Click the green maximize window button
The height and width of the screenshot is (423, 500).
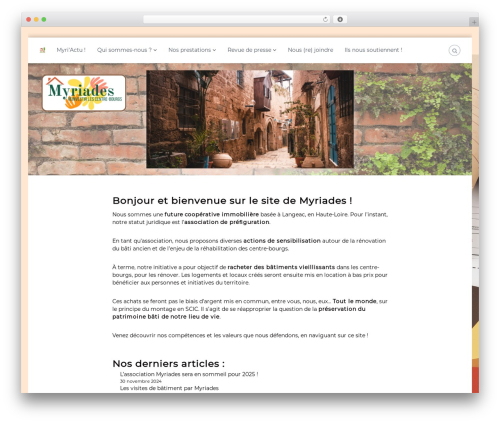coord(44,20)
